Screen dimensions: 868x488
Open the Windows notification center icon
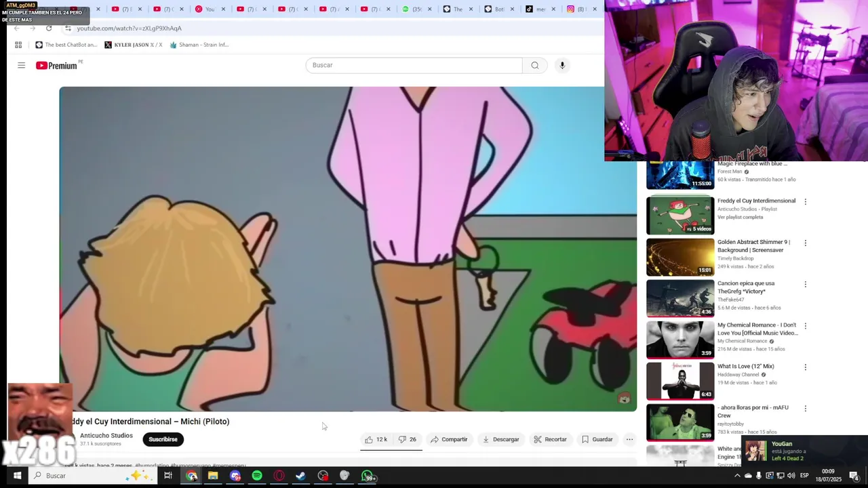[x=854, y=475]
